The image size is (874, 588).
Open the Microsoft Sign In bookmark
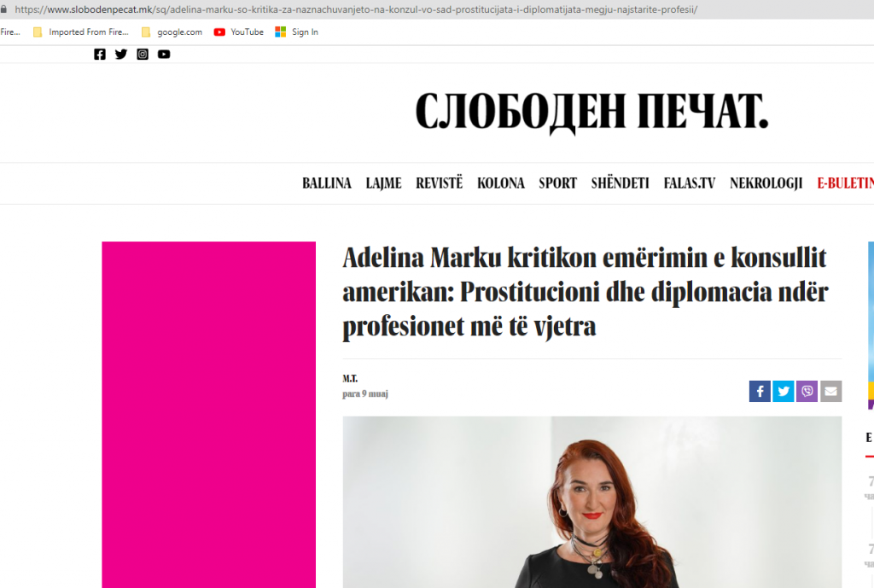[296, 32]
